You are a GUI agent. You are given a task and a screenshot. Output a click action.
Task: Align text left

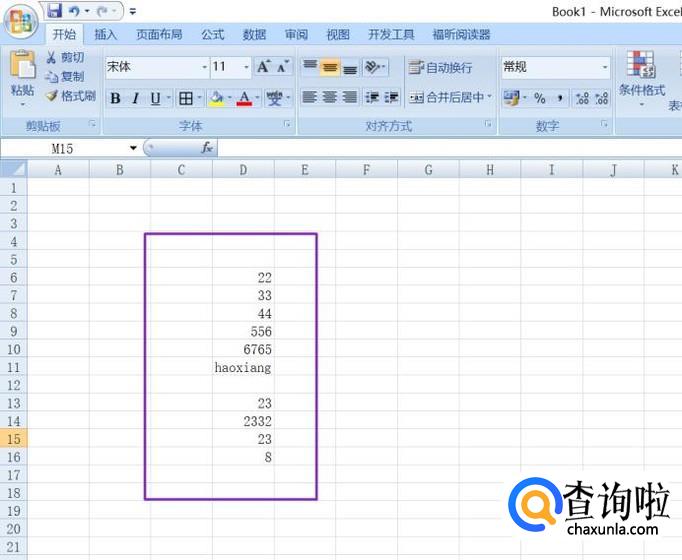tap(309, 97)
